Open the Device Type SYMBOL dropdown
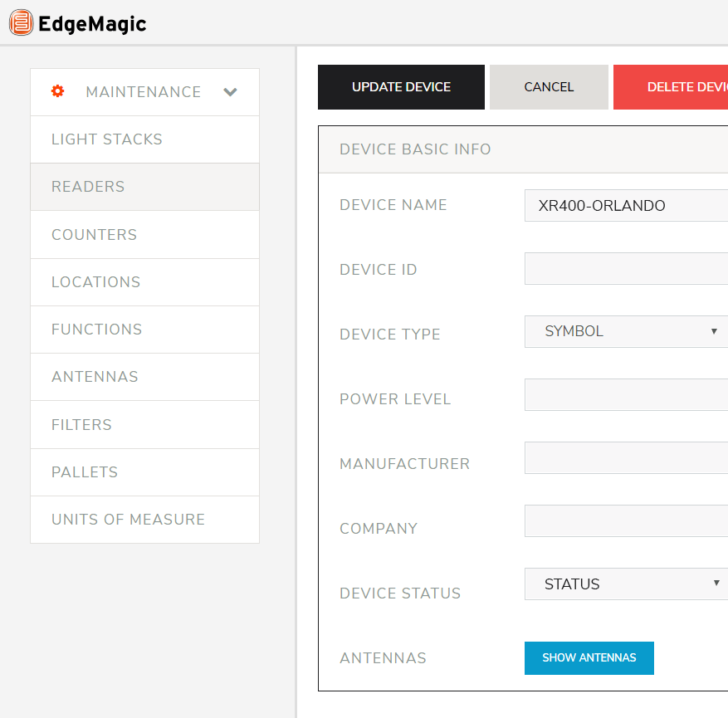The height and width of the screenshot is (718, 728). (x=627, y=331)
